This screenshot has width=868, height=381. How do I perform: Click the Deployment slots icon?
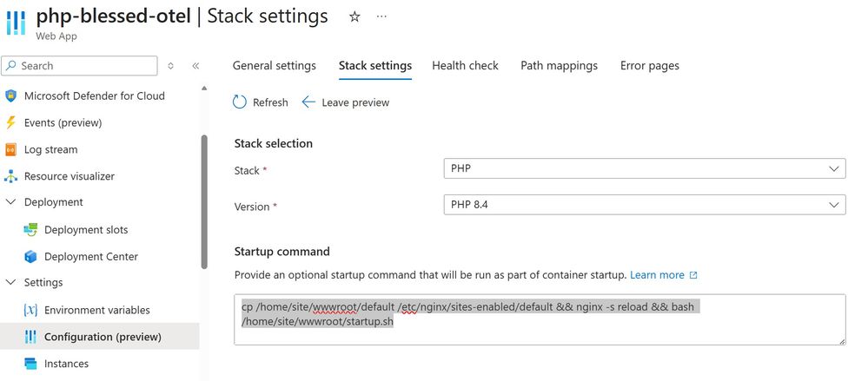[x=31, y=230]
